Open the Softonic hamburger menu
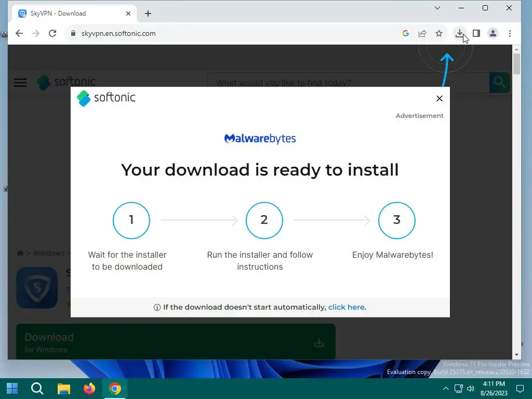The image size is (532, 399). pos(20,83)
